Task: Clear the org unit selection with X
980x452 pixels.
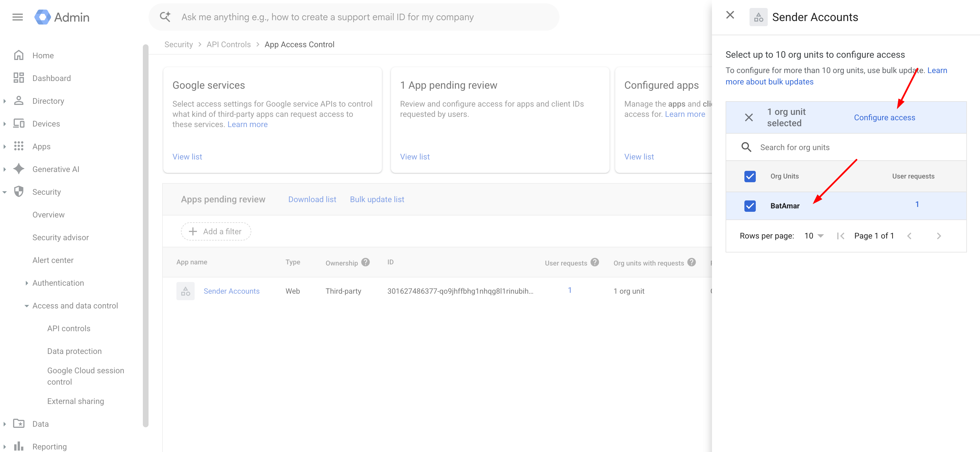Action: 749,117
